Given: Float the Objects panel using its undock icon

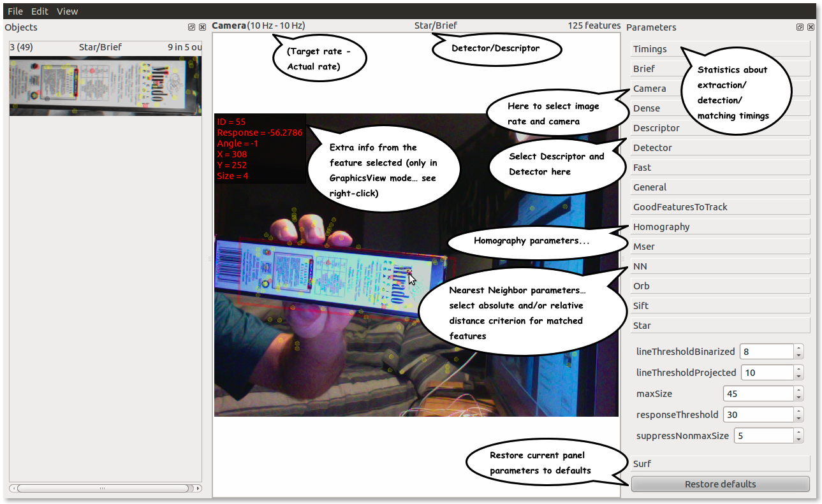Looking at the screenshot, I should 191,27.
